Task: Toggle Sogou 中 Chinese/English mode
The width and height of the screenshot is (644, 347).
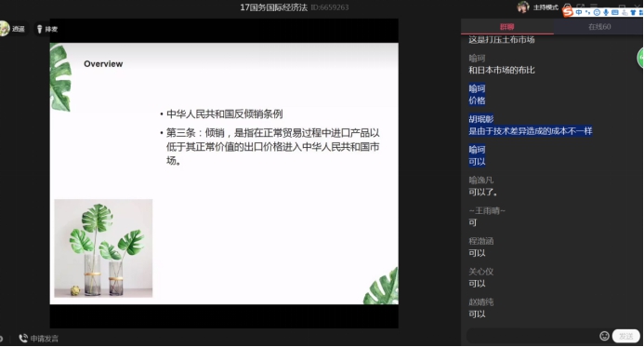Action: 579,12
